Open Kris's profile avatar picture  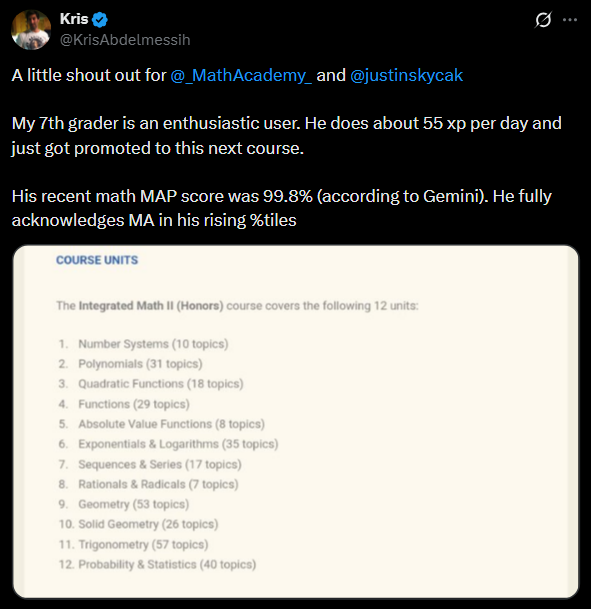pyautogui.click(x=31, y=30)
